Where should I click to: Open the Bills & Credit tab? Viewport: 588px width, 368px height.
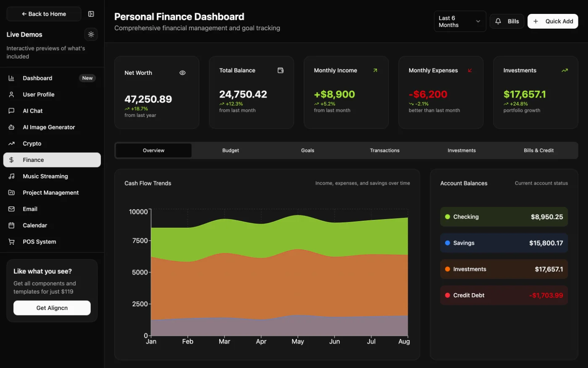tap(539, 151)
